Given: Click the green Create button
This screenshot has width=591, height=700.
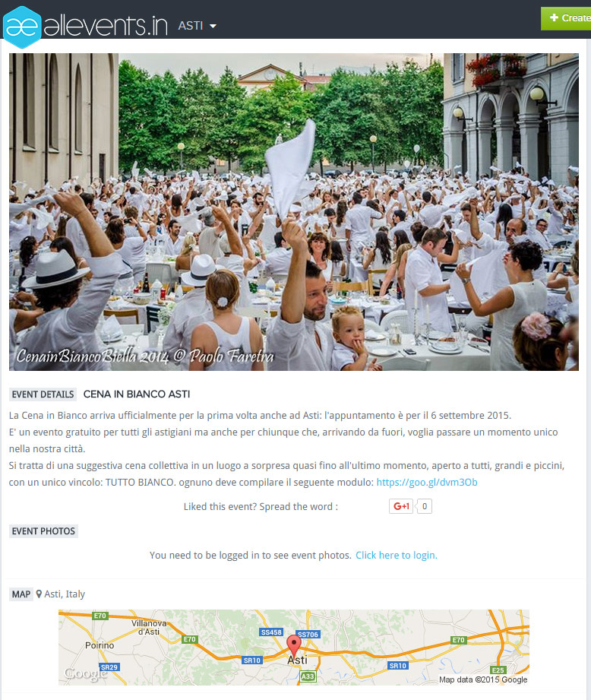Looking at the screenshot, I should [x=566, y=18].
